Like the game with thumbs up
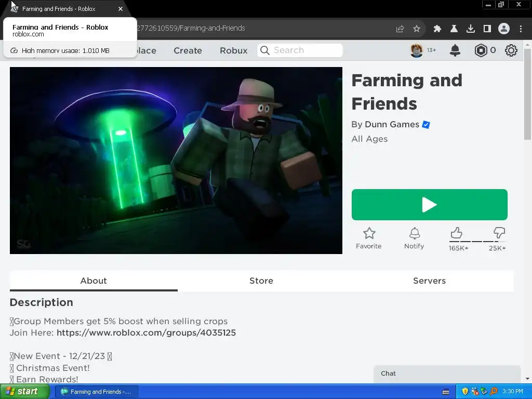The height and width of the screenshot is (399, 532). (x=456, y=233)
